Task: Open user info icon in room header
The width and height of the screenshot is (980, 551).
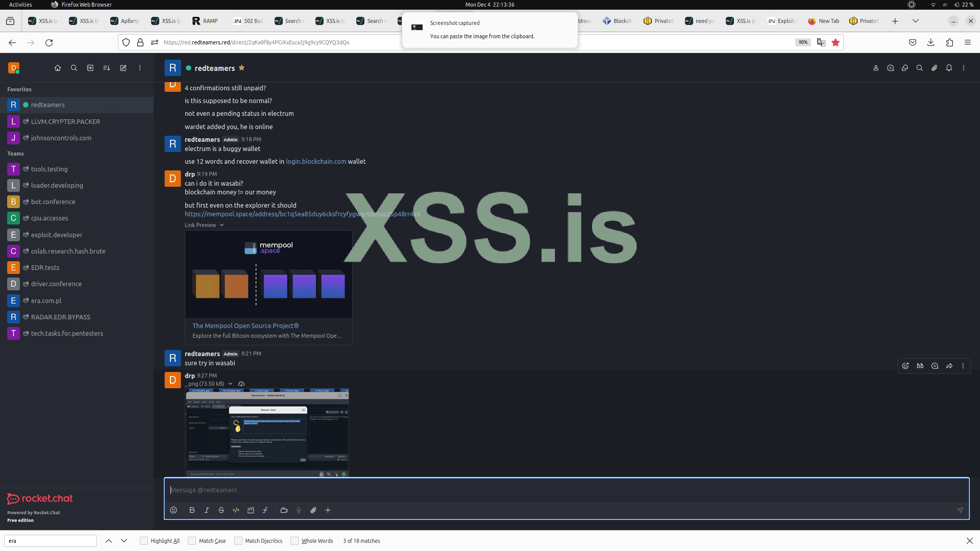Action: (x=876, y=68)
